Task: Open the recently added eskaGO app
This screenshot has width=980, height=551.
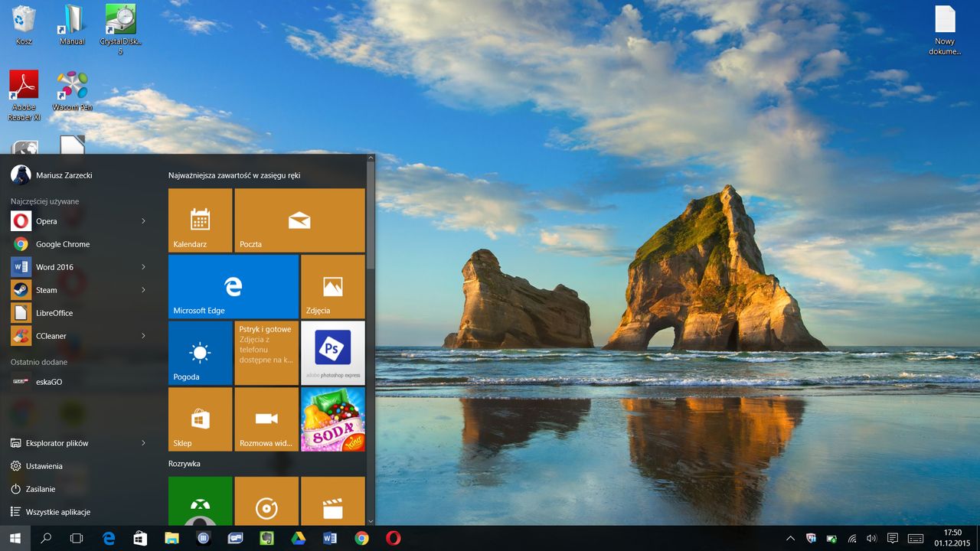Action: [80, 381]
